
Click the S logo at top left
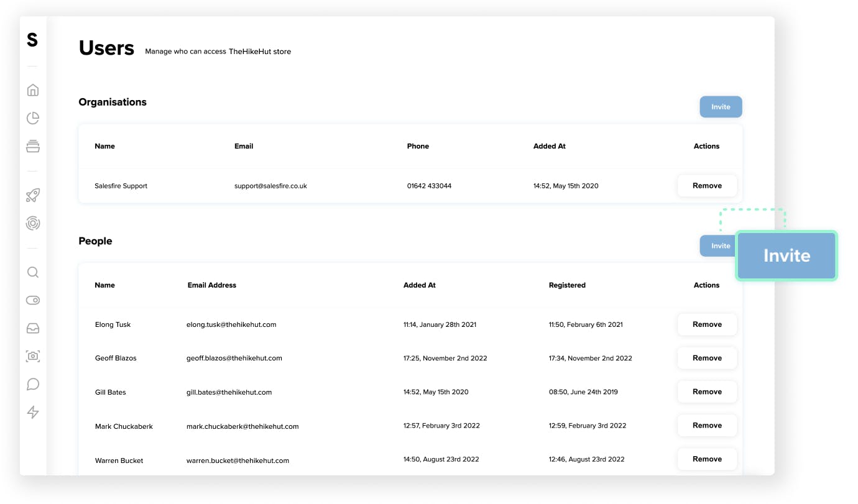coord(32,39)
